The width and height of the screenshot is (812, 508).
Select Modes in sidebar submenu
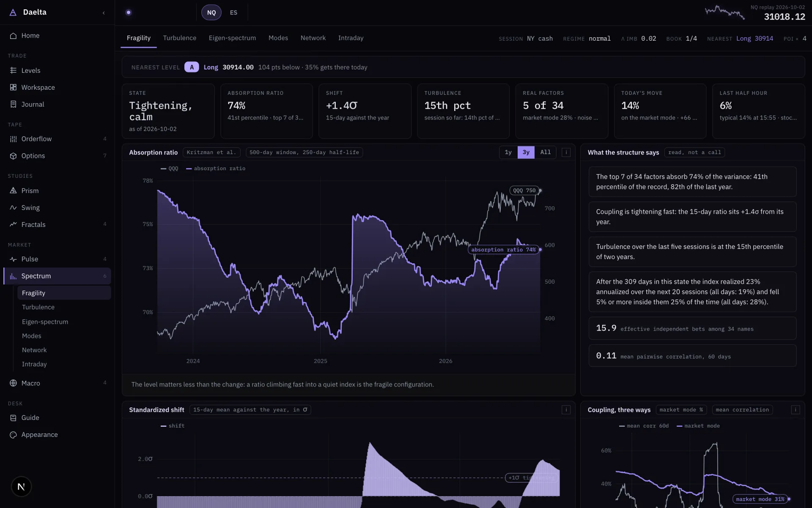coord(64,336)
